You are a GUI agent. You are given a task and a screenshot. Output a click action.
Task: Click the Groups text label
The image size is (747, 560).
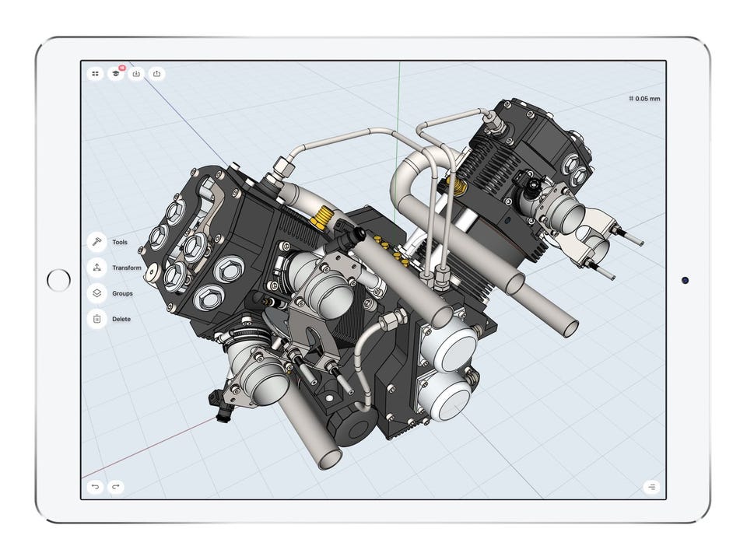pyautogui.click(x=122, y=293)
